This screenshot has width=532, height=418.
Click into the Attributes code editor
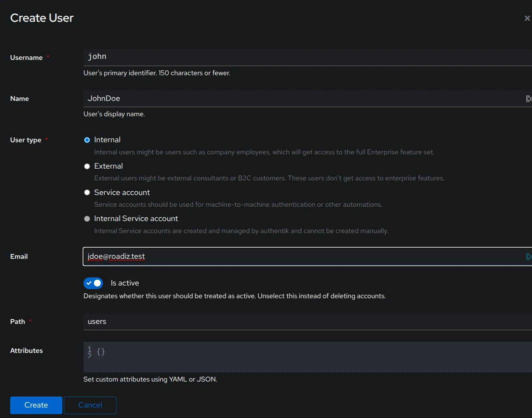point(308,357)
